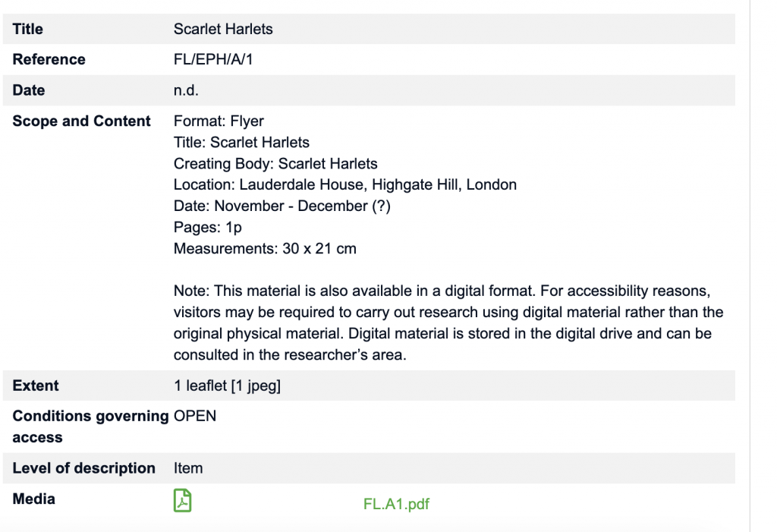Click the "Pages: 1p" line
The height and width of the screenshot is (532, 777).
pyautogui.click(x=207, y=227)
